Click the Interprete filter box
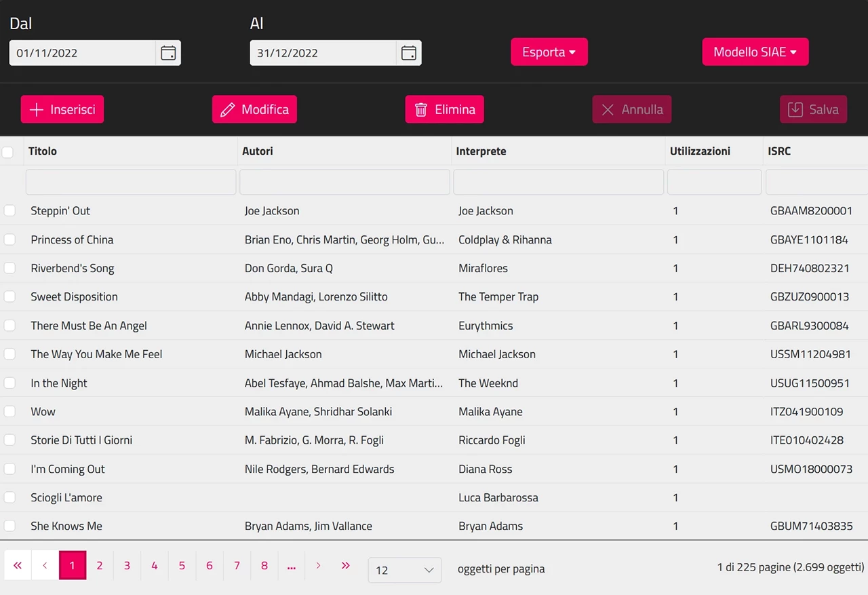 click(x=559, y=182)
